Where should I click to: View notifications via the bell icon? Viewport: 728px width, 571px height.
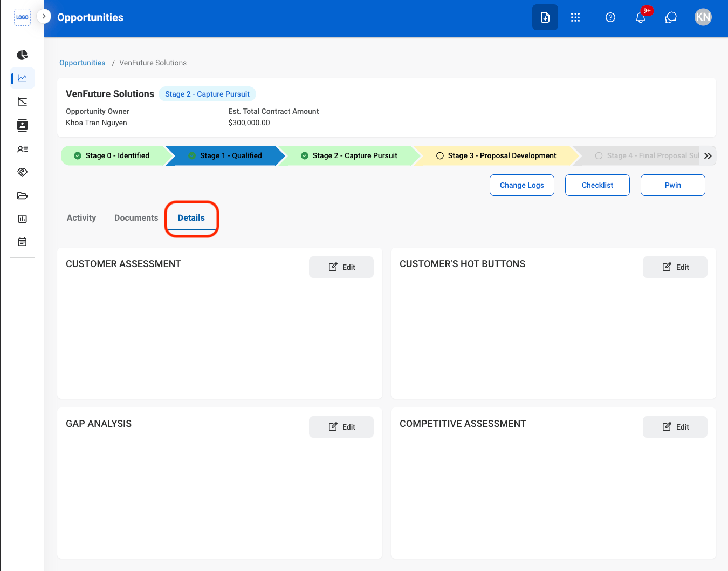click(641, 17)
